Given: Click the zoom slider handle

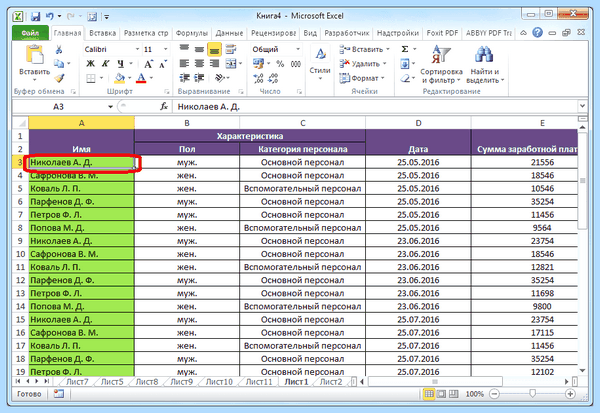Looking at the screenshot, I should tap(532, 394).
